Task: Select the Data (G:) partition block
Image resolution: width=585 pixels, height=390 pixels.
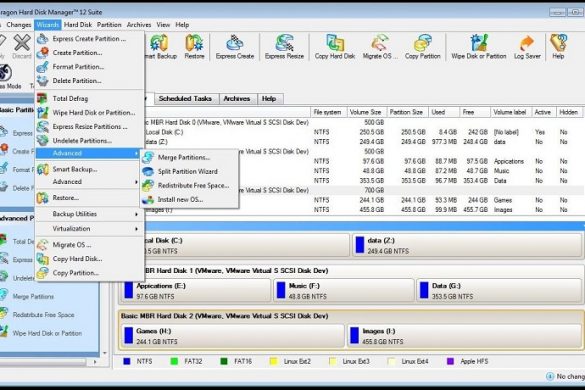Action: 499,290
